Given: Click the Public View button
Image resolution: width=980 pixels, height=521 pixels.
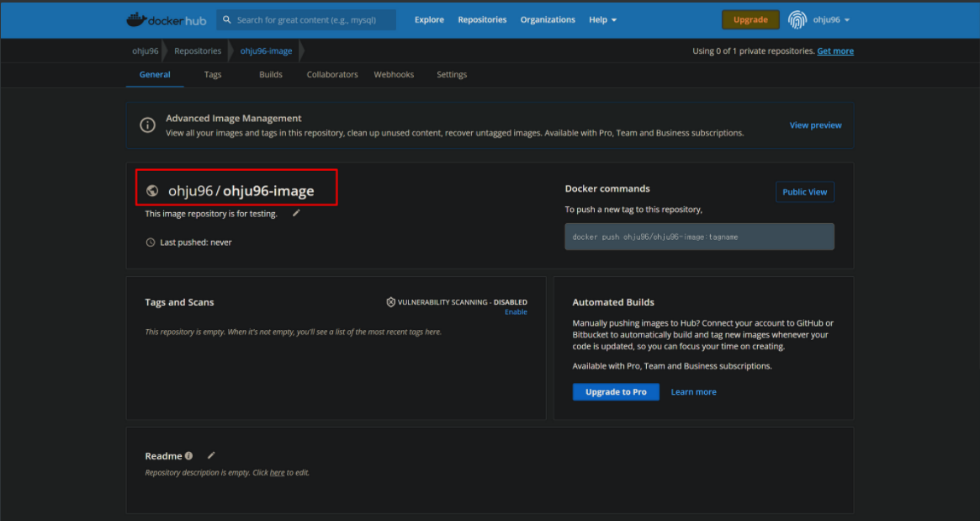Looking at the screenshot, I should [804, 192].
